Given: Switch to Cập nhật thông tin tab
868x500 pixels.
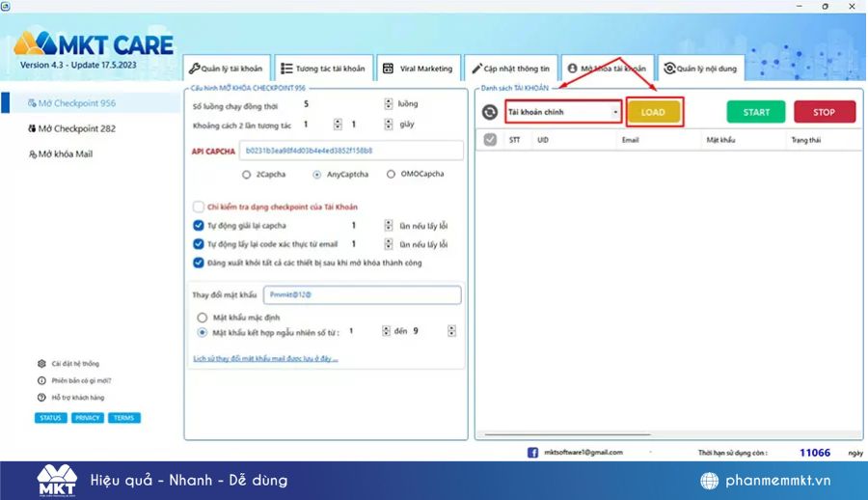Looking at the screenshot, I should click(x=511, y=69).
